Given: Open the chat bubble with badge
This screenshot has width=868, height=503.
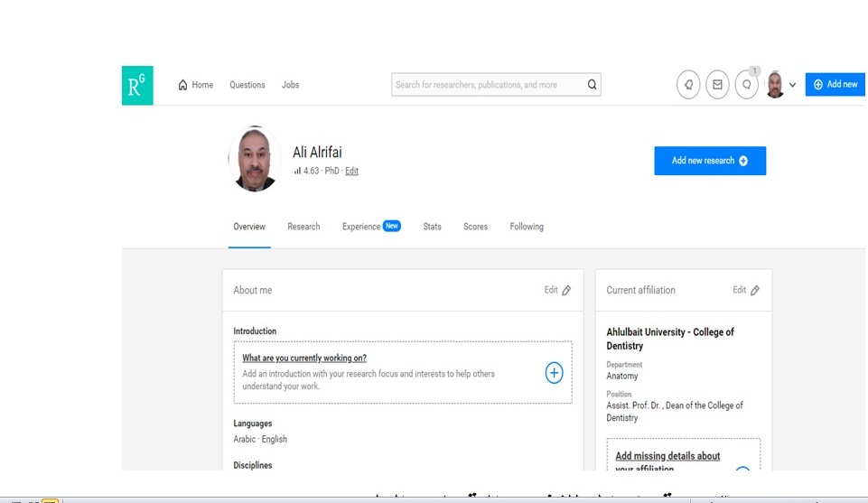Looking at the screenshot, I should coord(746,85).
